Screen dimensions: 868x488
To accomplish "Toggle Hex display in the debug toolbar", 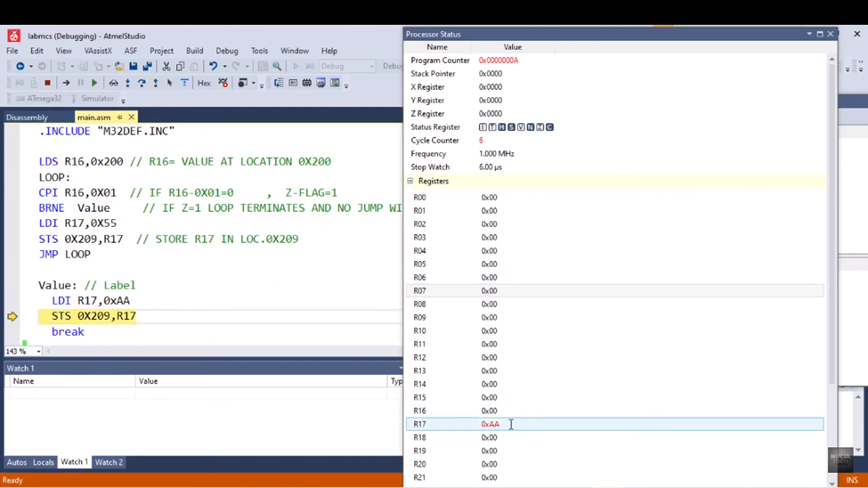I will (x=204, y=83).
